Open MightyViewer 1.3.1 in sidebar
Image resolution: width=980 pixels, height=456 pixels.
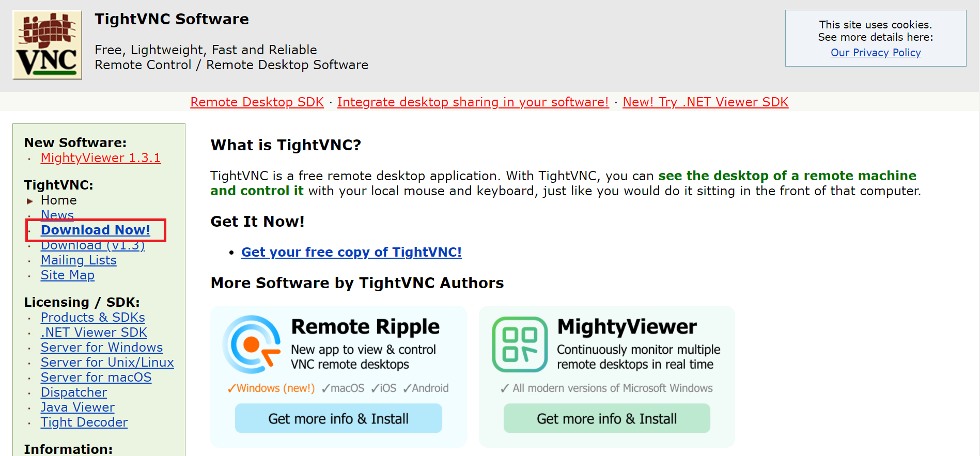coord(101,158)
